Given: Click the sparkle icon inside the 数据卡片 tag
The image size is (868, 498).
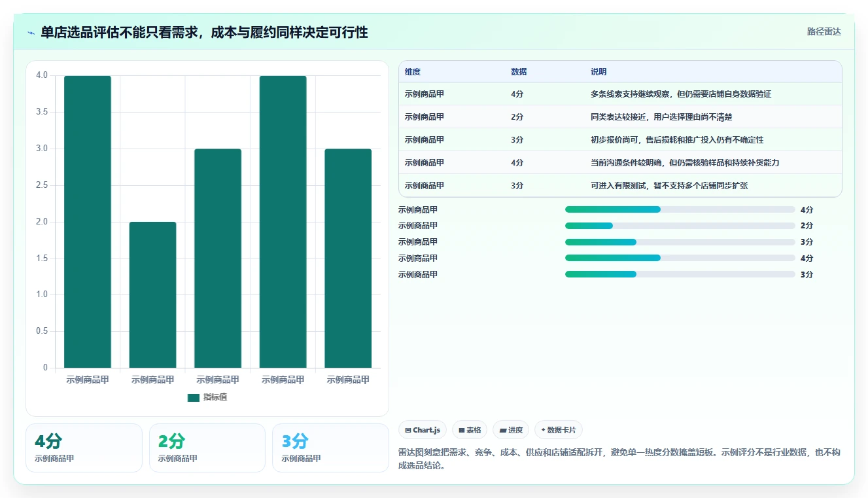Looking at the screenshot, I should point(544,431).
